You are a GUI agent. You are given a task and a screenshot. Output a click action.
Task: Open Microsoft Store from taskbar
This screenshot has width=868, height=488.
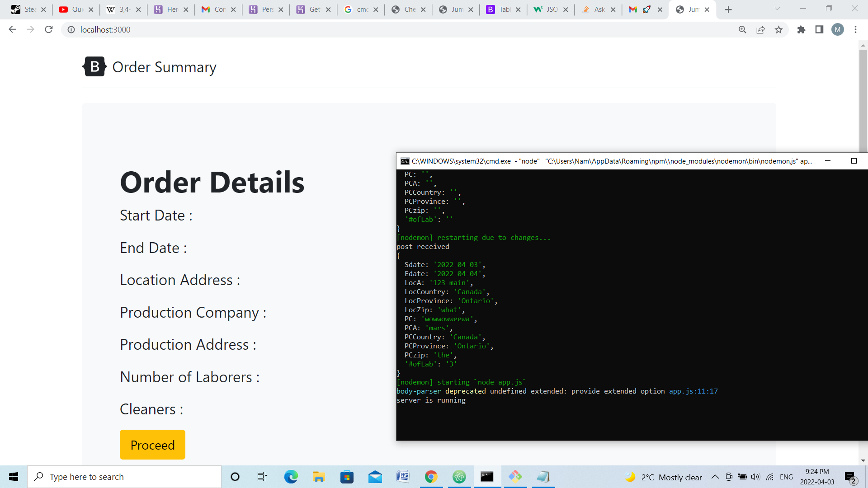pos(347,477)
